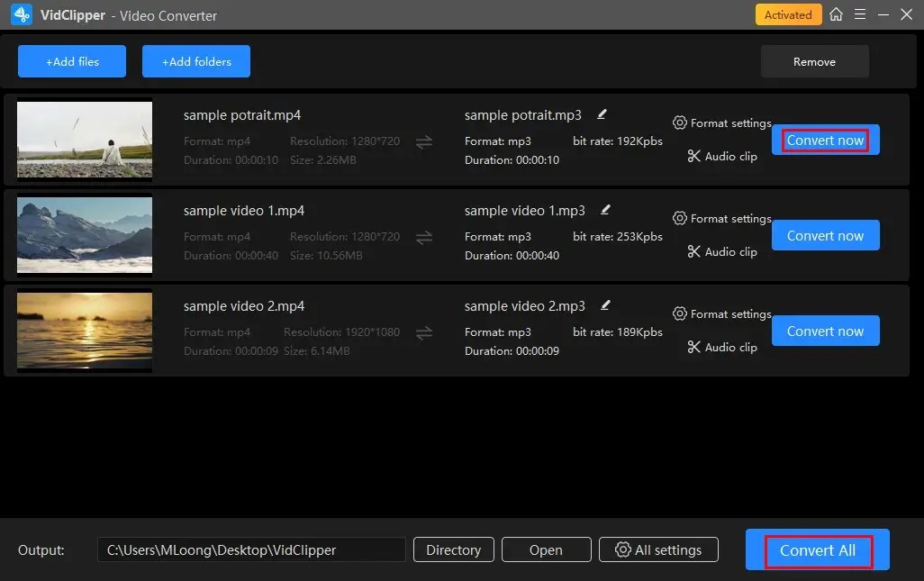Screen dimensions: 924x581
Task: Open Audio clip for sample video 2
Action: (x=722, y=347)
